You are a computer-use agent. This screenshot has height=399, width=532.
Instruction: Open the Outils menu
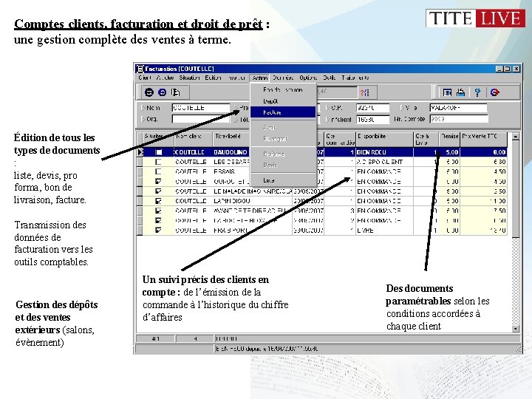329,78
